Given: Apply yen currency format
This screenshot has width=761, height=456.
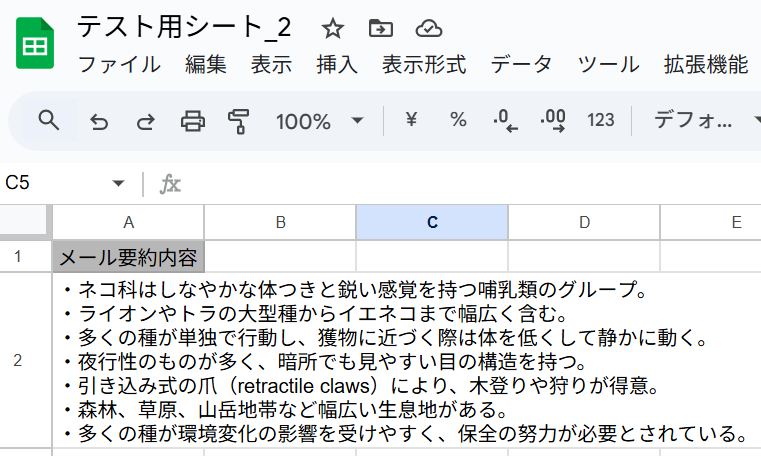Looking at the screenshot, I should tap(411, 119).
